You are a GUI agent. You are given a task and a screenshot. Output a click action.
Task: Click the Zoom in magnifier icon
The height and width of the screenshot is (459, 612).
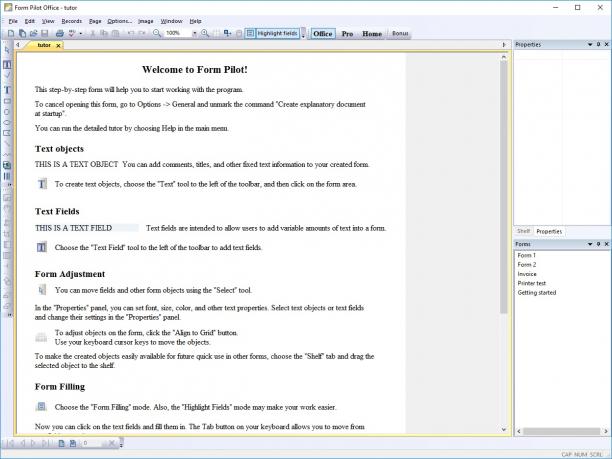point(205,34)
